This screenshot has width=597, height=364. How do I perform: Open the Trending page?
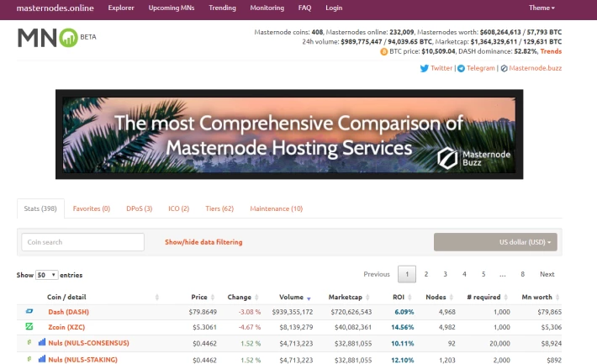tap(222, 8)
